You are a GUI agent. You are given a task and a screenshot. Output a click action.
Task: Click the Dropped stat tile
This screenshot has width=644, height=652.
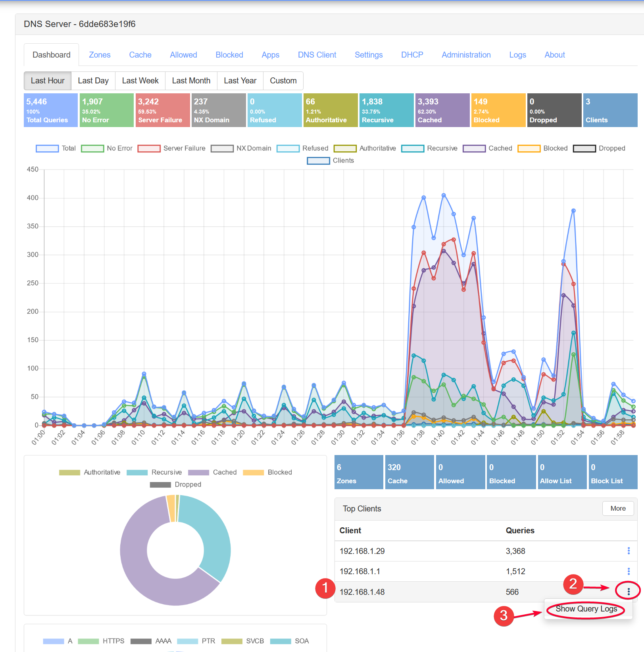[x=554, y=110]
